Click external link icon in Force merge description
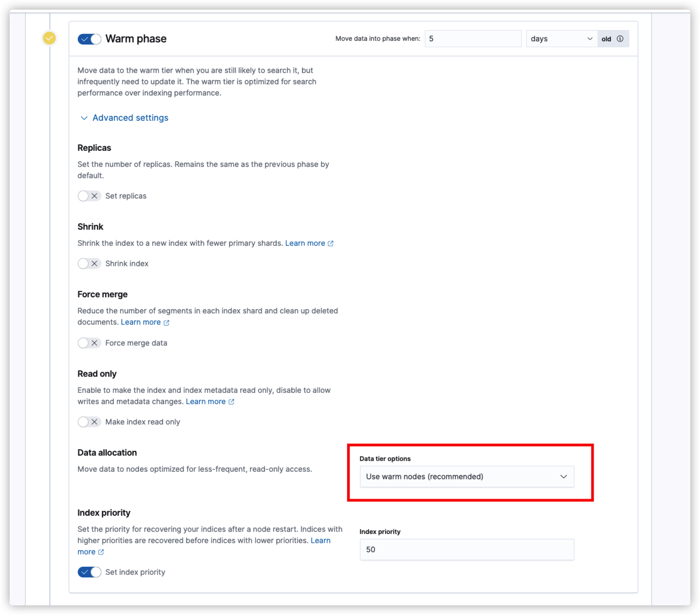Image resolution: width=700 pixels, height=615 pixels. [x=167, y=323]
